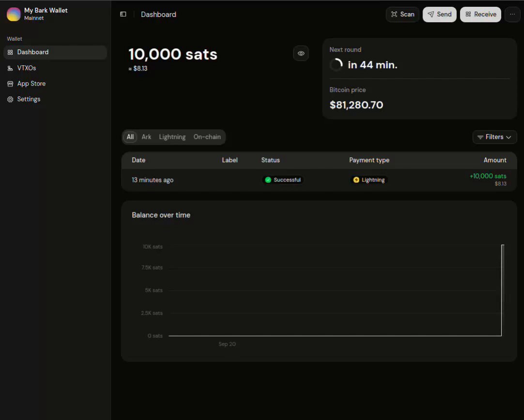524x420 pixels.
Task: Click the +10,000 sats transaction amount
Action: click(x=488, y=176)
